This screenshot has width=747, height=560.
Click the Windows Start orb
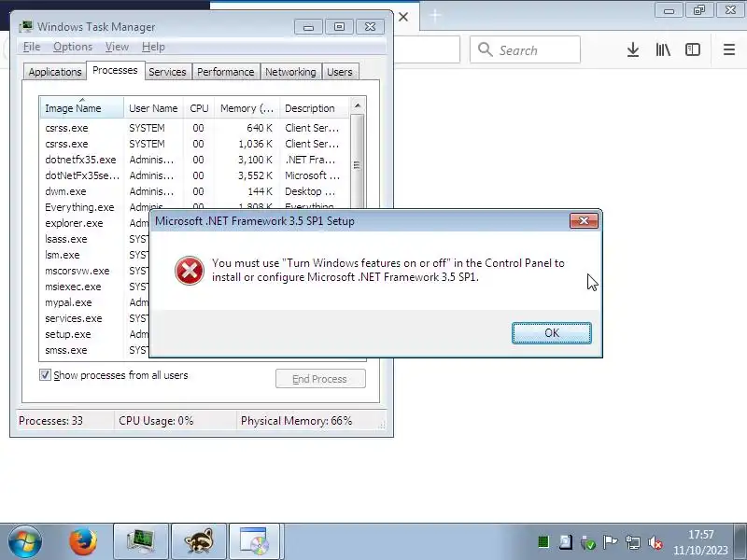[25, 541]
